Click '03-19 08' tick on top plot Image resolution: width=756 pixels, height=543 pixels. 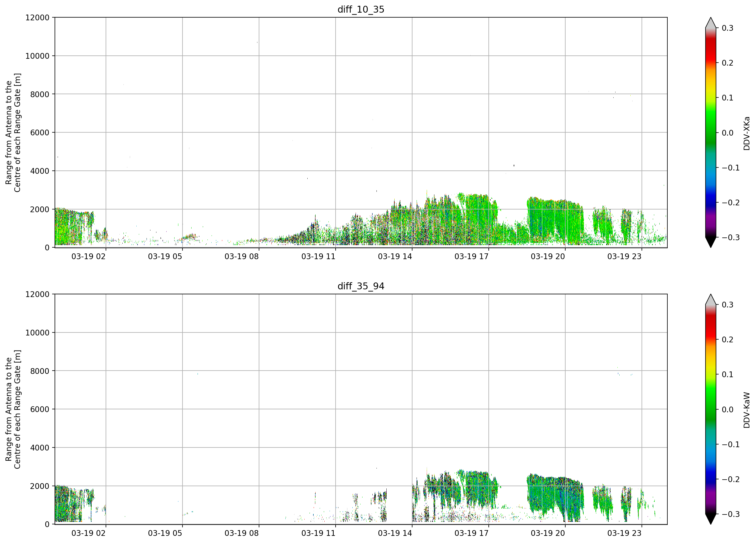tap(241, 256)
